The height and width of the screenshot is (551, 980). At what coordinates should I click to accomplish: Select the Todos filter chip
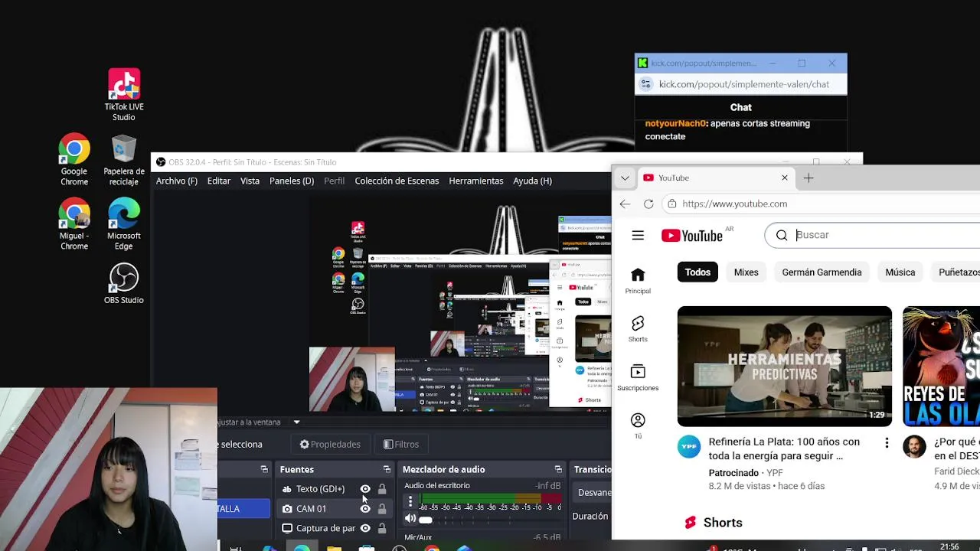coord(697,272)
